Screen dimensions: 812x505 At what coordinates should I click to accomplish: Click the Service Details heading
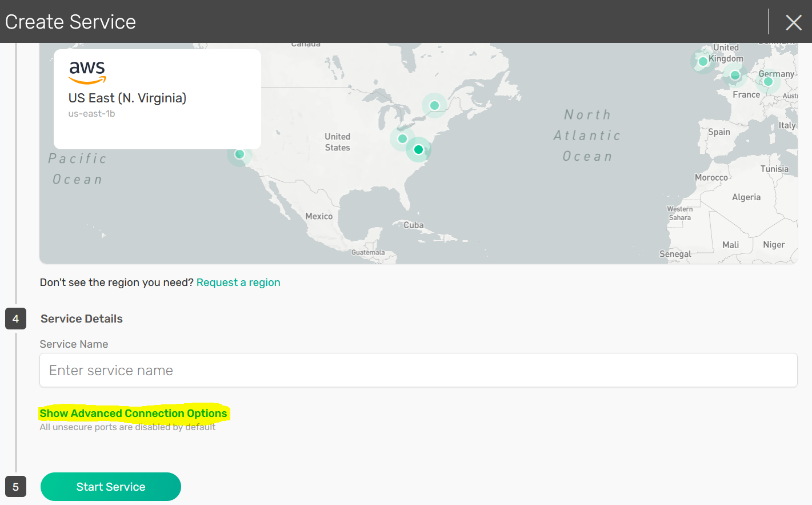82,319
